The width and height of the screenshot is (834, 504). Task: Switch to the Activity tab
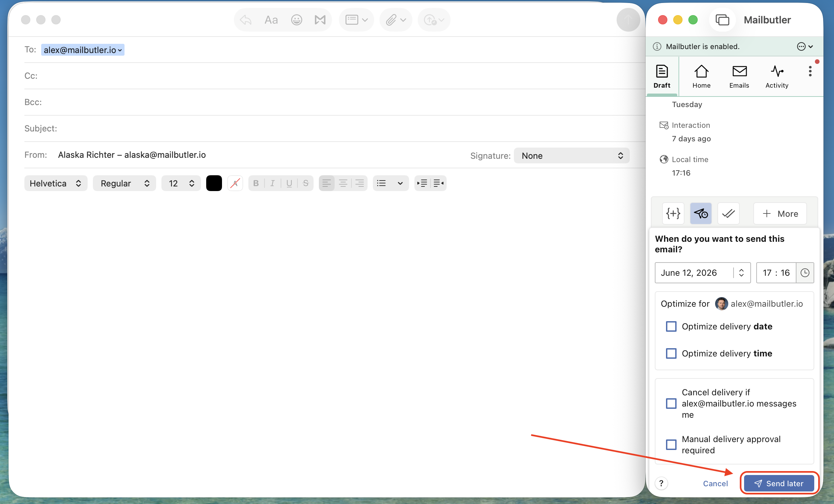point(777,76)
